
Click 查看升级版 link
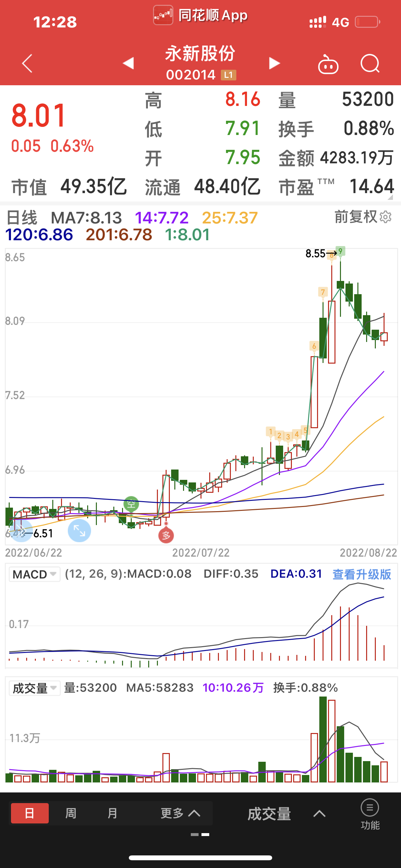[362, 574]
